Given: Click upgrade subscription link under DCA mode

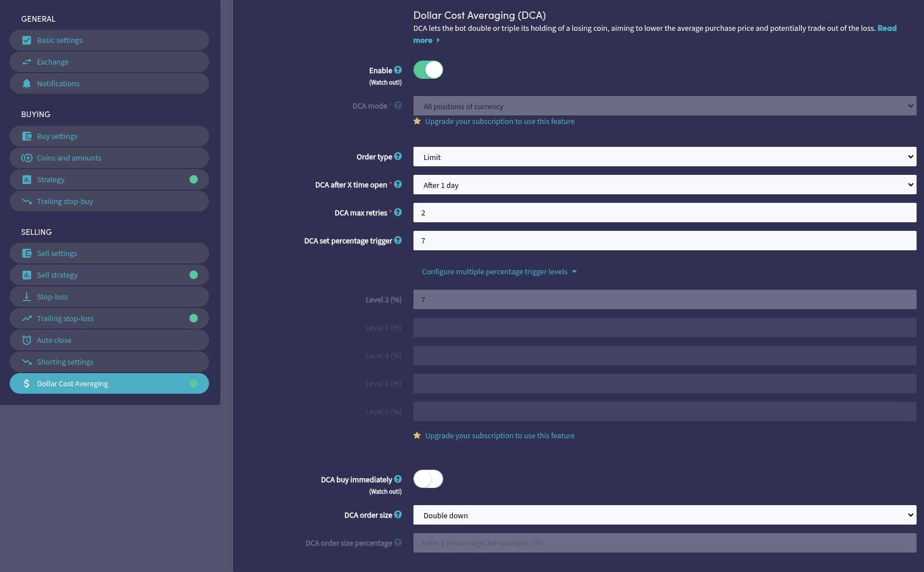Looking at the screenshot, I should click(499, 122).
